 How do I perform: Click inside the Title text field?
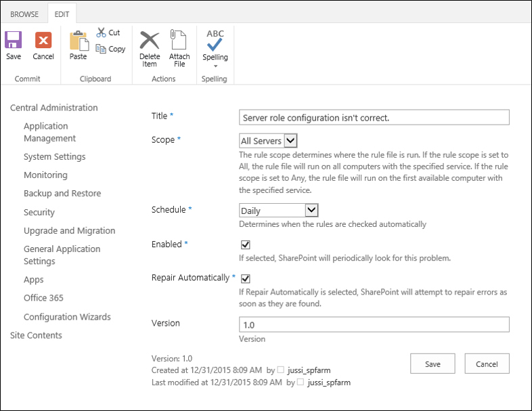click(x=374, y=118)
